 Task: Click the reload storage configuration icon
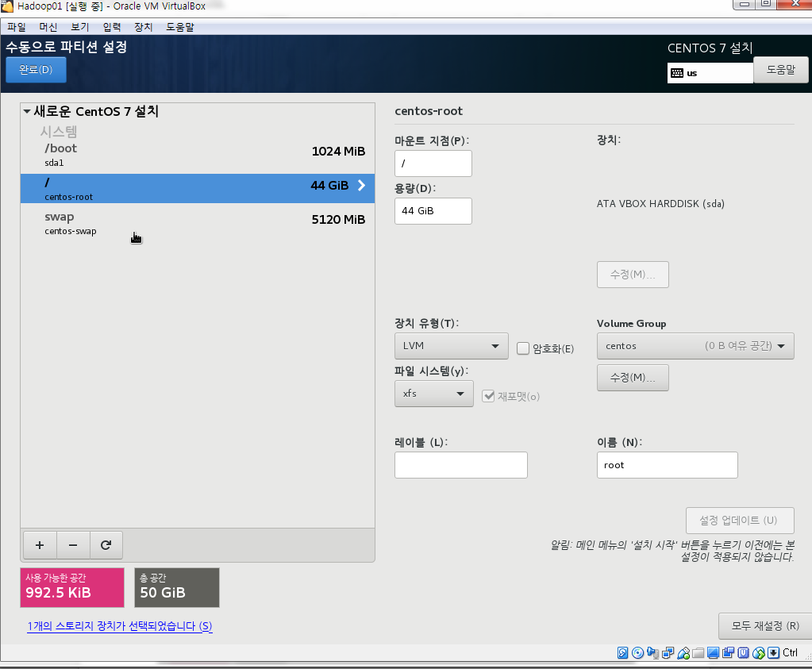(106, 545)
